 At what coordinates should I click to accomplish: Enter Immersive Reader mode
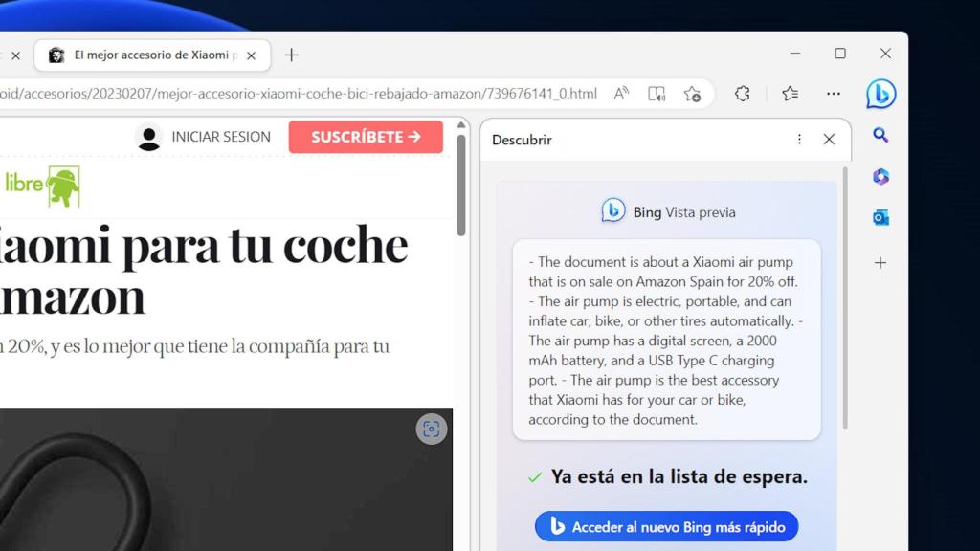[x=657, y=94]
